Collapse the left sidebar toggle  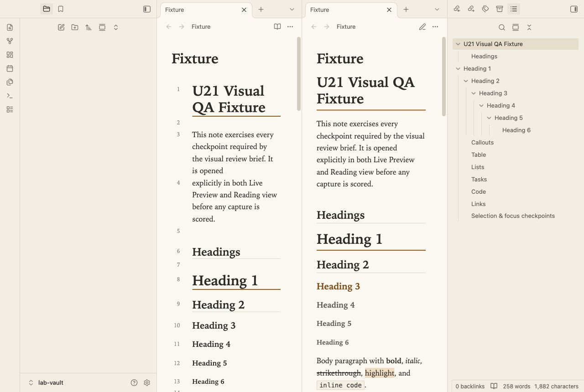point(147,9)
